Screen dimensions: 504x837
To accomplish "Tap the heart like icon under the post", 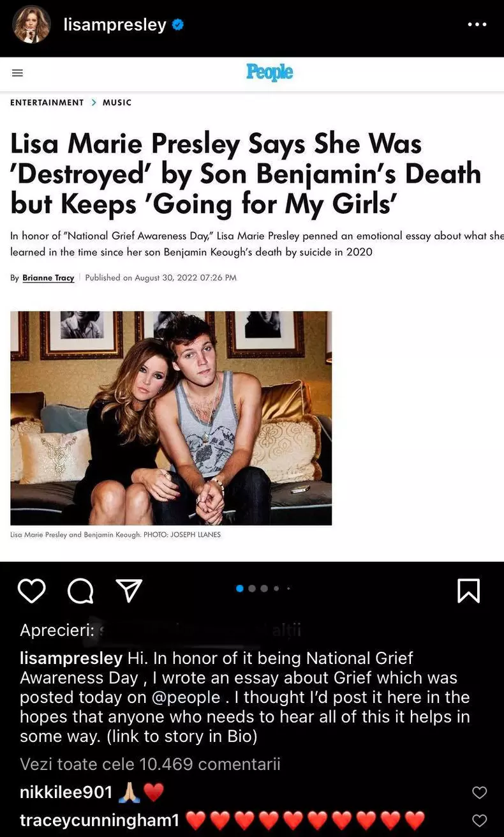I will 31,591.
